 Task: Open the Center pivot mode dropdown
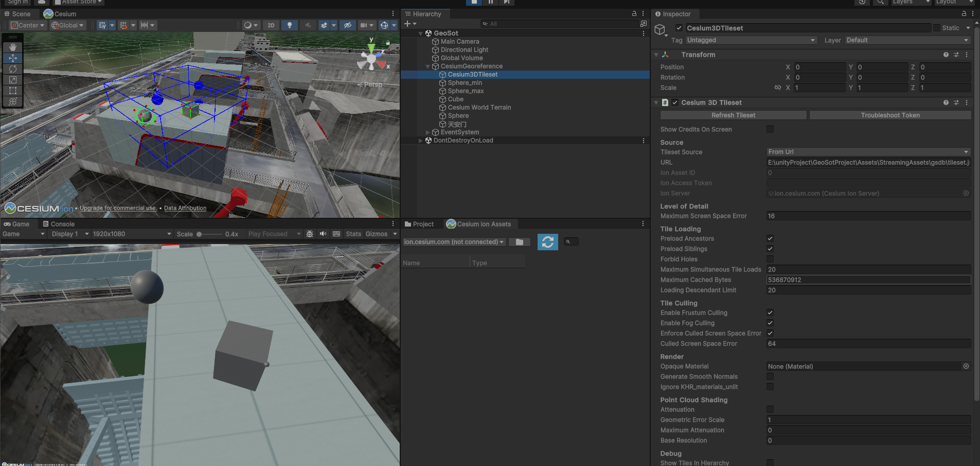[28, 25]
